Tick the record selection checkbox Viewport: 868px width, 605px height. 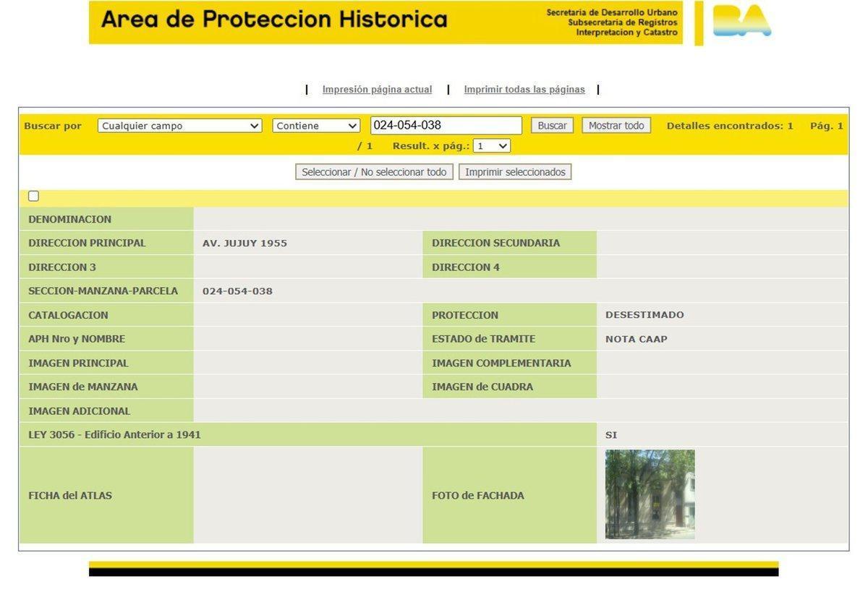[33, 197]
